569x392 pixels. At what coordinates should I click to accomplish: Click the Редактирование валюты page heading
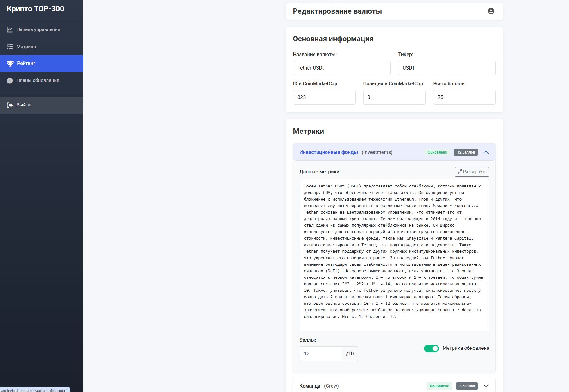point(337,11)
